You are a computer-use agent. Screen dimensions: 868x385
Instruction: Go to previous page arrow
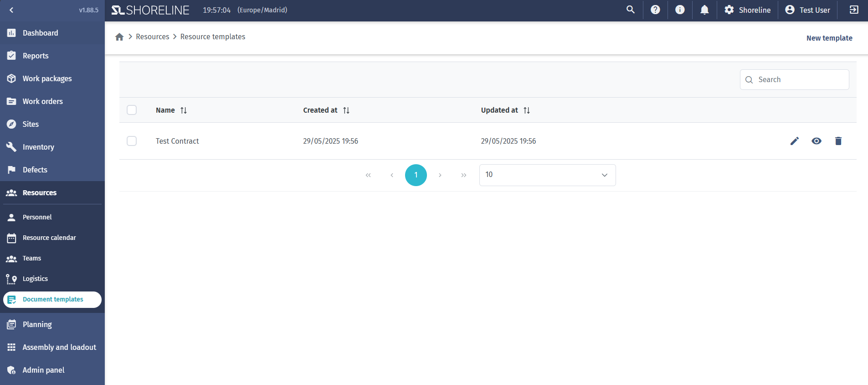pos(392,175)
